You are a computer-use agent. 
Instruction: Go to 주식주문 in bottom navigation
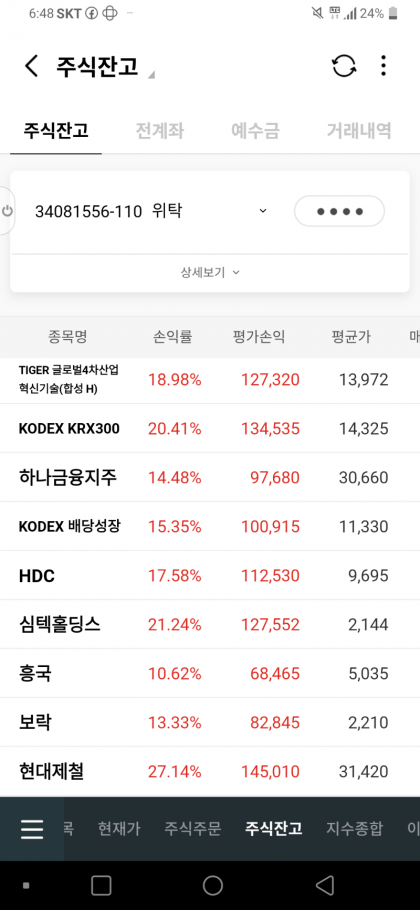(x=193, y=829)
